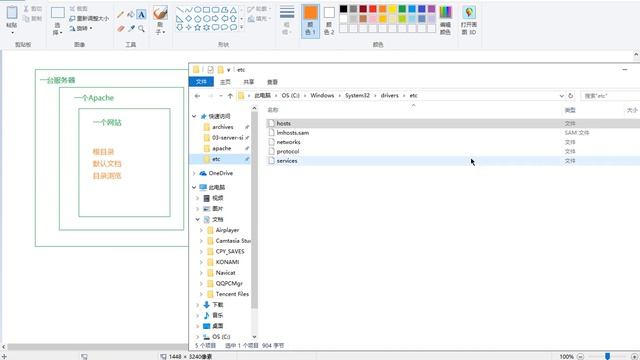Click the Resize button in Paint
Screen dimensions: 640x360
(89, 18)
